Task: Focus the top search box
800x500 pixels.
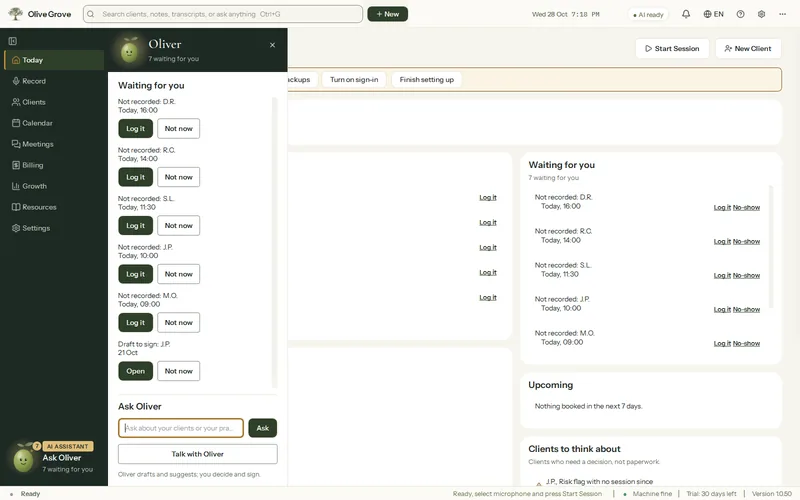Action: point(223,14)
